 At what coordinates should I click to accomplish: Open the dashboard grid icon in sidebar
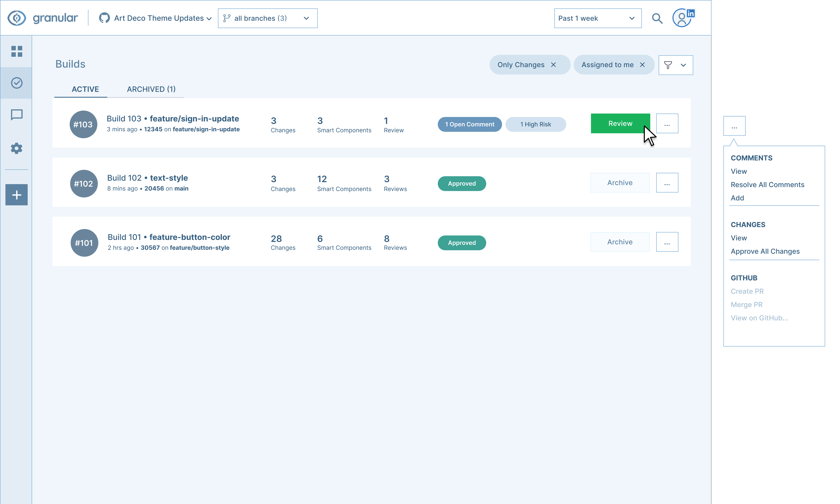tap(16, 51)
